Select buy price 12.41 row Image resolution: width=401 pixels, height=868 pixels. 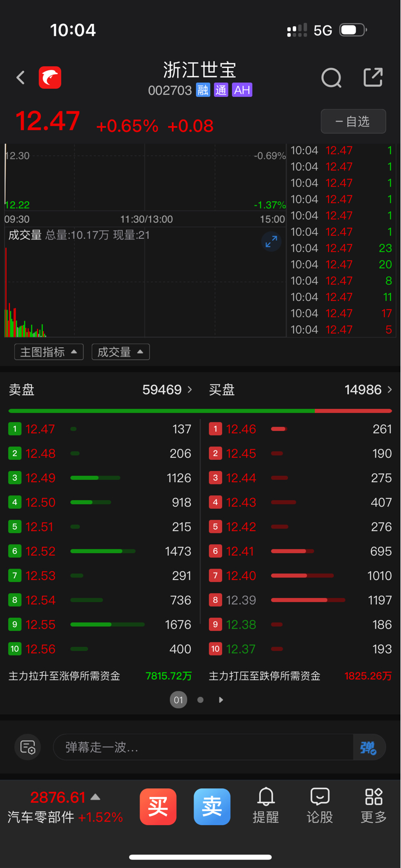click(x=300, y=551)
